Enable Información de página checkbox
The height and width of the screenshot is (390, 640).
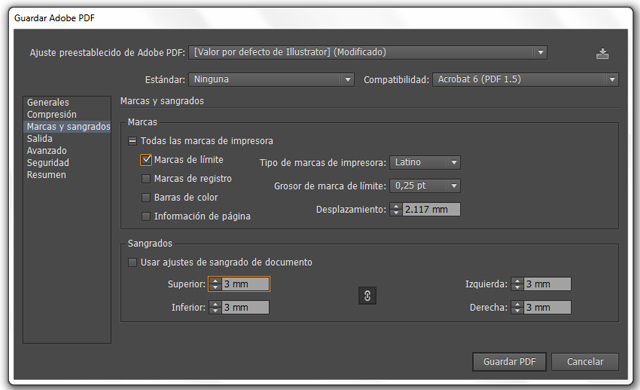(146, 216)
